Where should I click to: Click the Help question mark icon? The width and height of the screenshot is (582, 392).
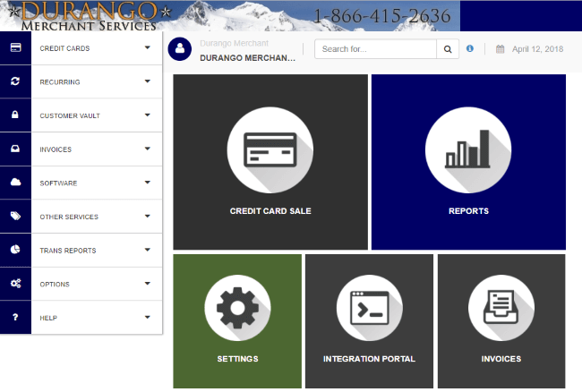(x=15, y=317)
